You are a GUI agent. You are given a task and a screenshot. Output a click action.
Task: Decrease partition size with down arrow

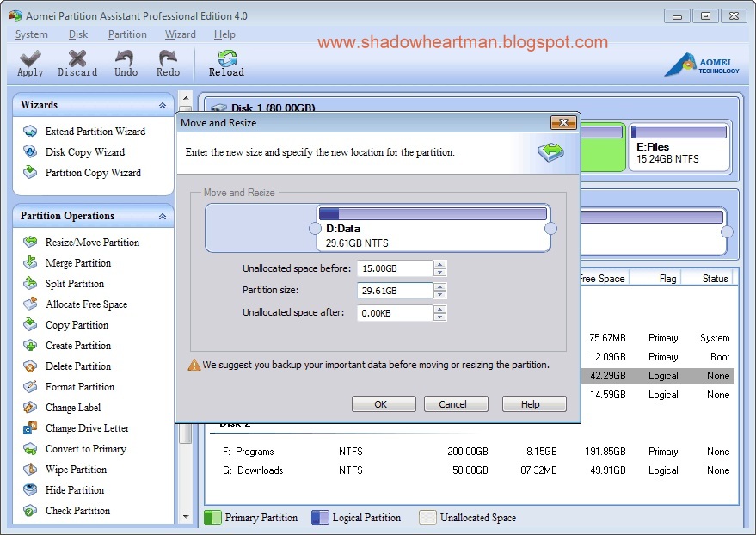tap(439, 294)
